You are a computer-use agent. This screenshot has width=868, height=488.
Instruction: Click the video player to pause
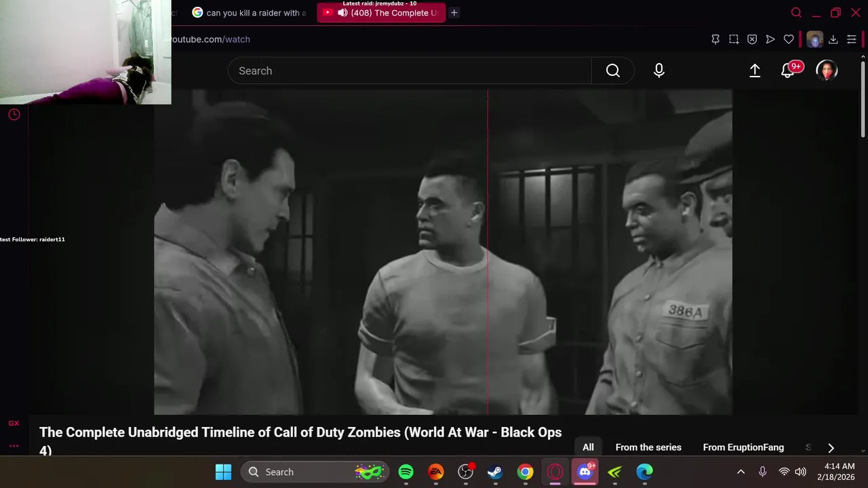(x=443, y=252)
